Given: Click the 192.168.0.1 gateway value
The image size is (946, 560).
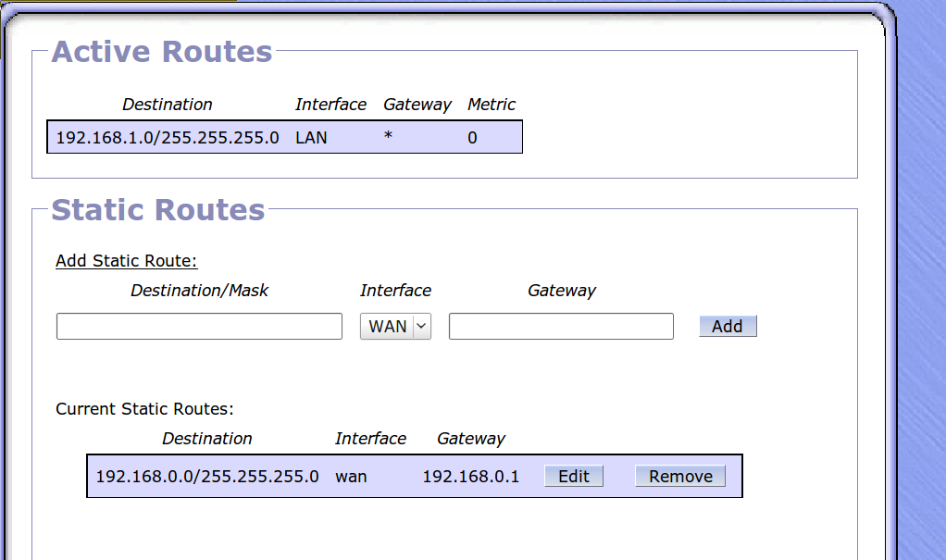Looking at the screenshot, I should 470,477.
